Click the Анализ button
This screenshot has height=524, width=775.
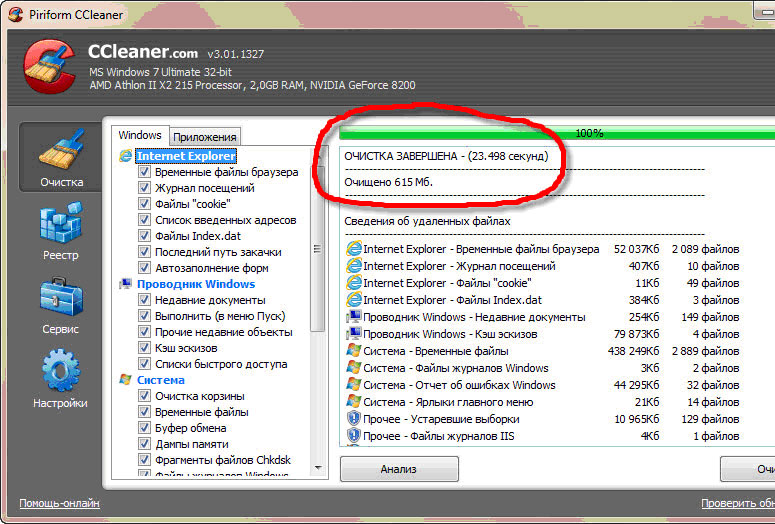point(399,469)
